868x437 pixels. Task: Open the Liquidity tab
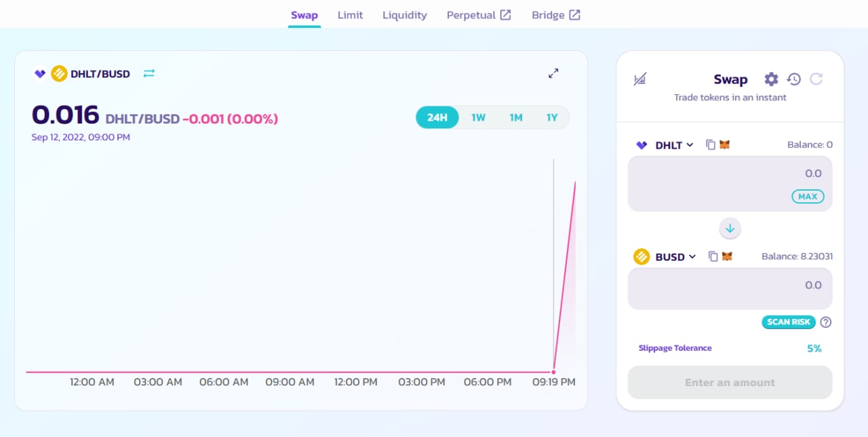click(404, 15)
